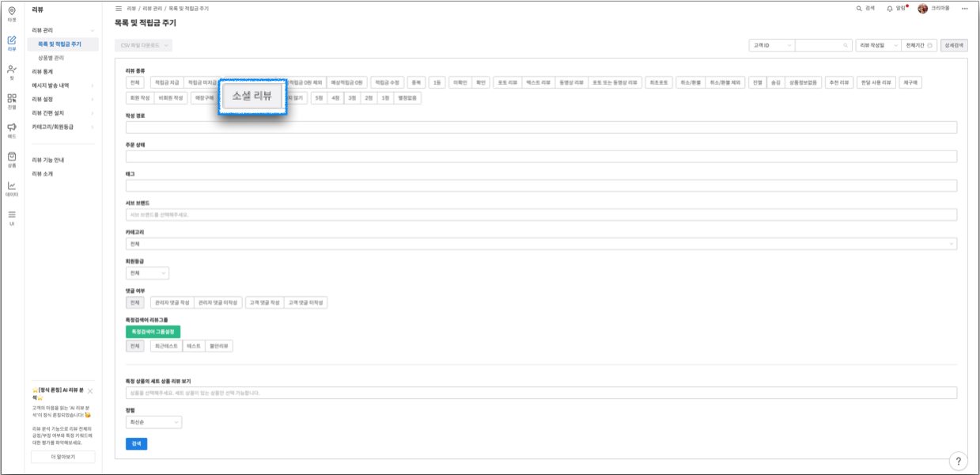Expand the 리뷰 간편 설치 sidebar group
Image resolution: width=980 pixels, height=475 pixels.
click(x=62, y=112)
